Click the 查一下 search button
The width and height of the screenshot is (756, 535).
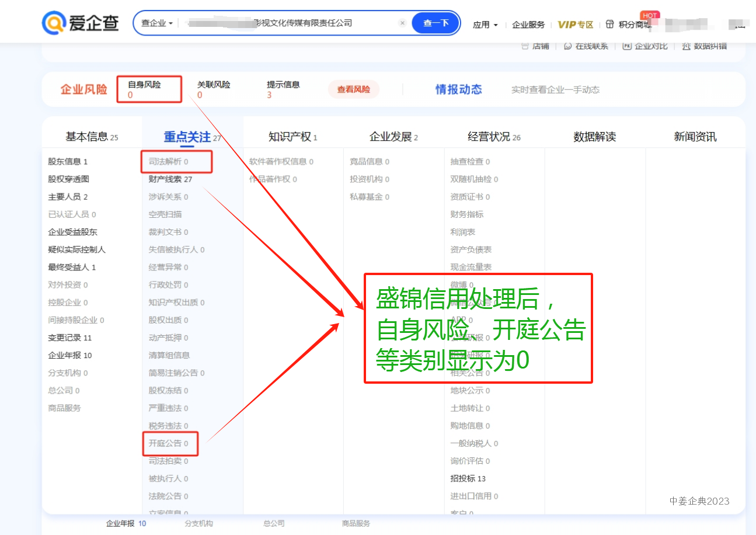436,23
